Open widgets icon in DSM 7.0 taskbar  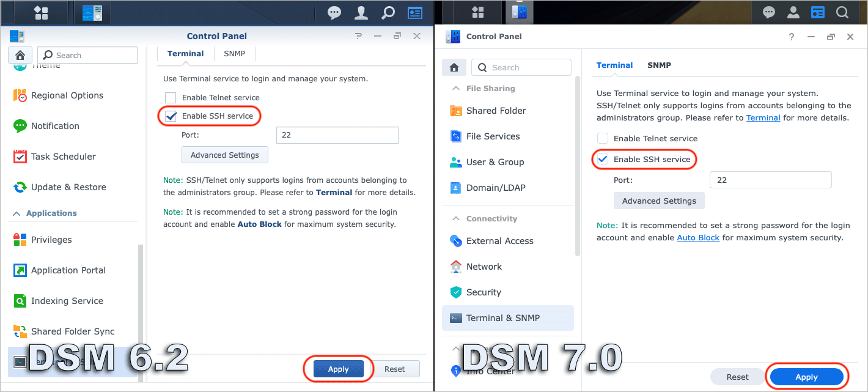tap(817, 12)
